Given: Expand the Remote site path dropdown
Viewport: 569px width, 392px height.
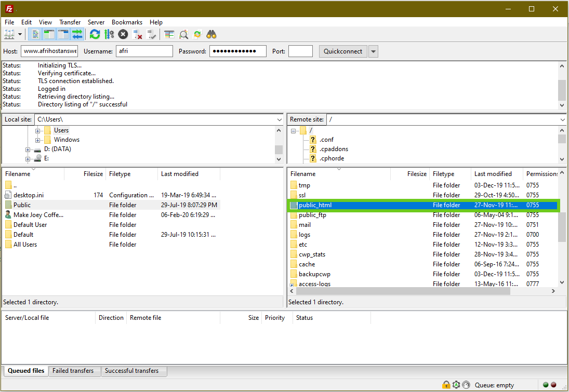Looking at the screenshot, I should (x=562, y=119).
